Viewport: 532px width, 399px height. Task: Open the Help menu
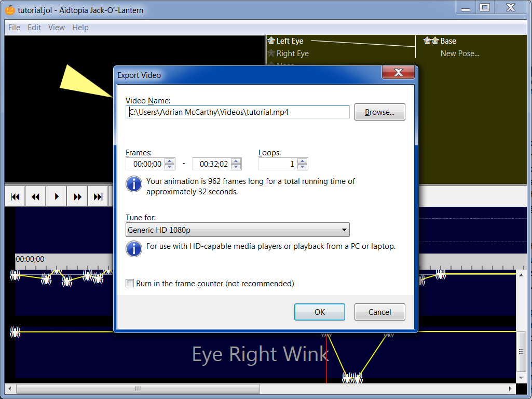coord(80,28)
